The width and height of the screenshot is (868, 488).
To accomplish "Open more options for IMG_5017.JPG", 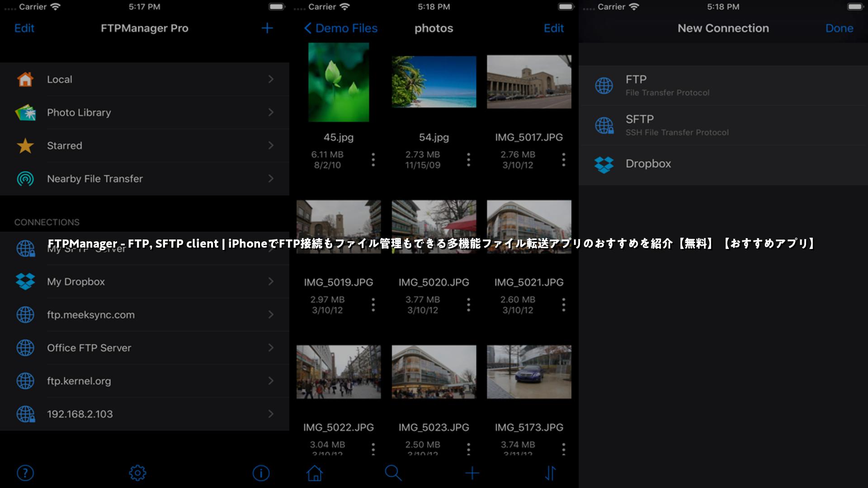I will [x=563, y=160].
